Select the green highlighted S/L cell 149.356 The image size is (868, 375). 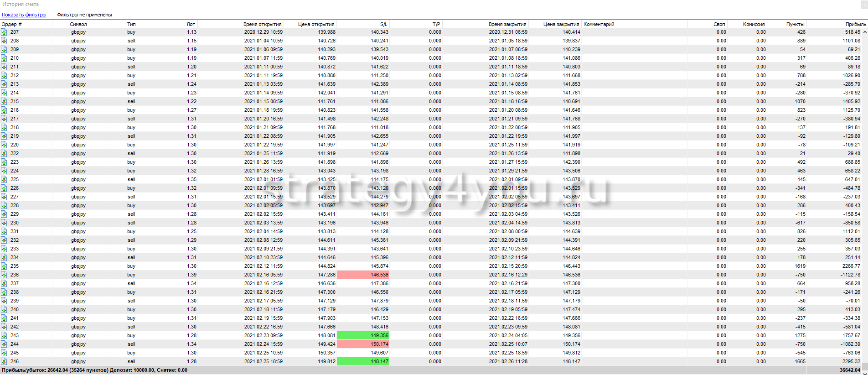point(363,336)
